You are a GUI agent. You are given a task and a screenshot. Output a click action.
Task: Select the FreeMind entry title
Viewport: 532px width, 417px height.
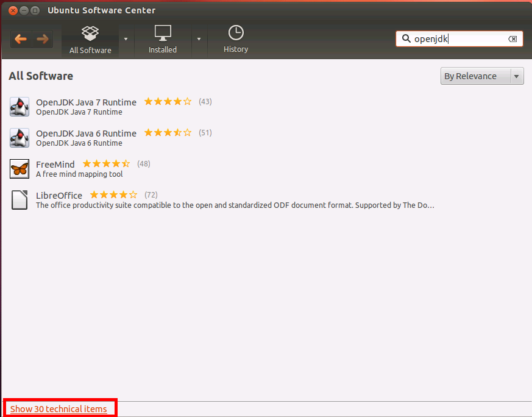[x=55, y=165]
